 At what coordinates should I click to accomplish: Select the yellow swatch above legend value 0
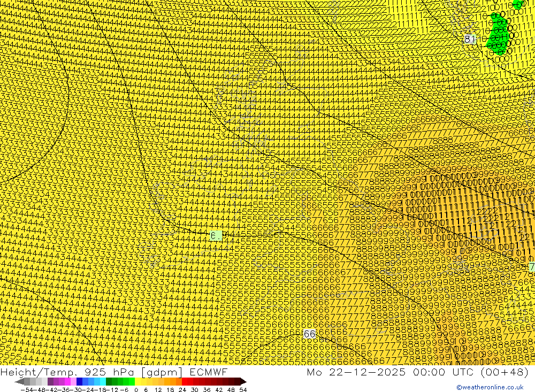pos(138,381)
